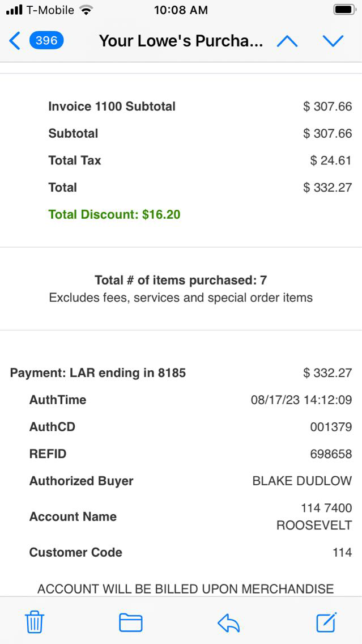
Task: Tap the Wi-Fi icon in the status bar
Action: [86, 10]
